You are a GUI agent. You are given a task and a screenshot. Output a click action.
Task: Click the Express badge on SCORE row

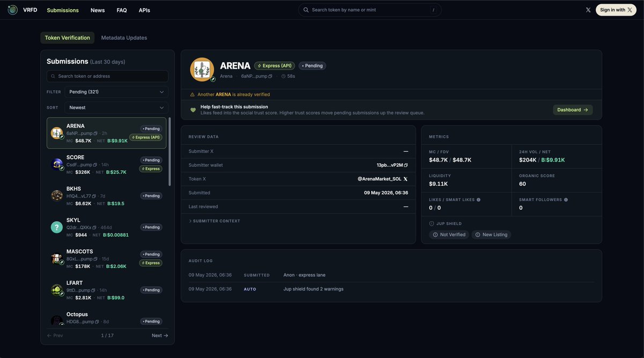click(x=151, y=169)
